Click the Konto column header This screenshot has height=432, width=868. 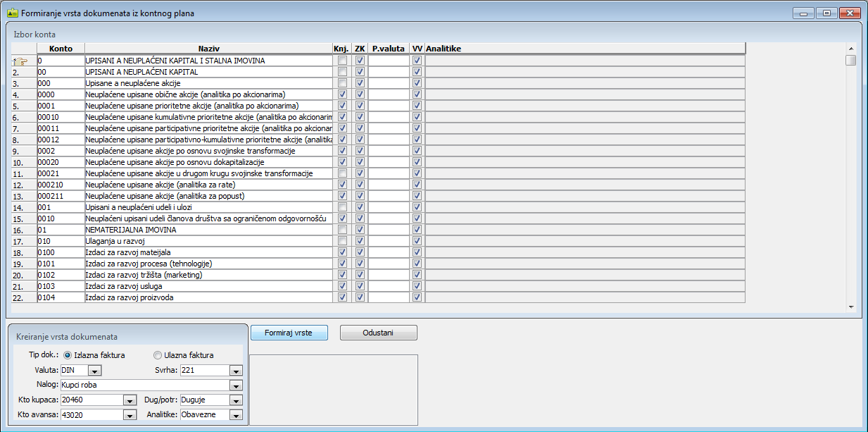61,48
